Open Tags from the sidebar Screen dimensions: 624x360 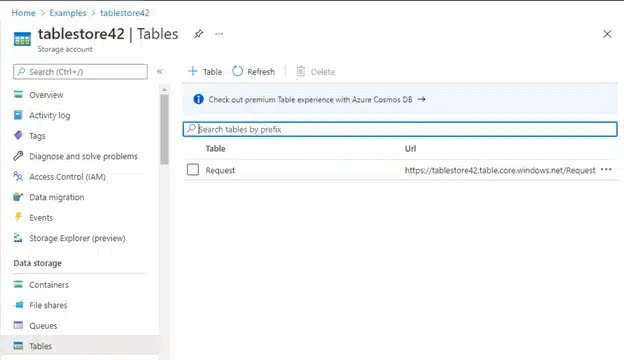click(x=37, y=136)
